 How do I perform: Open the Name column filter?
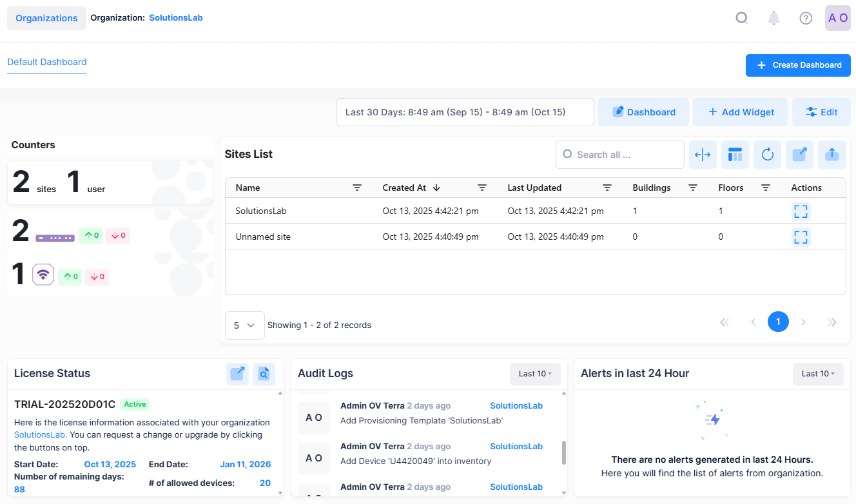tap(357, 188)
